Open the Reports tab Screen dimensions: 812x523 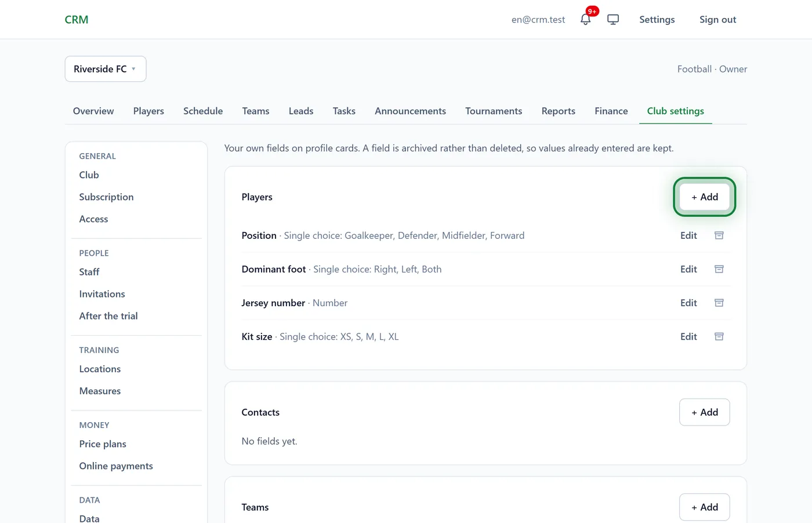(x=559, y=111)
